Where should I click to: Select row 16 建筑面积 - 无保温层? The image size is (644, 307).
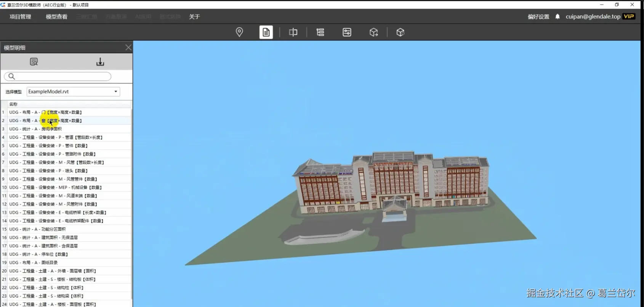tap(66, 238)
